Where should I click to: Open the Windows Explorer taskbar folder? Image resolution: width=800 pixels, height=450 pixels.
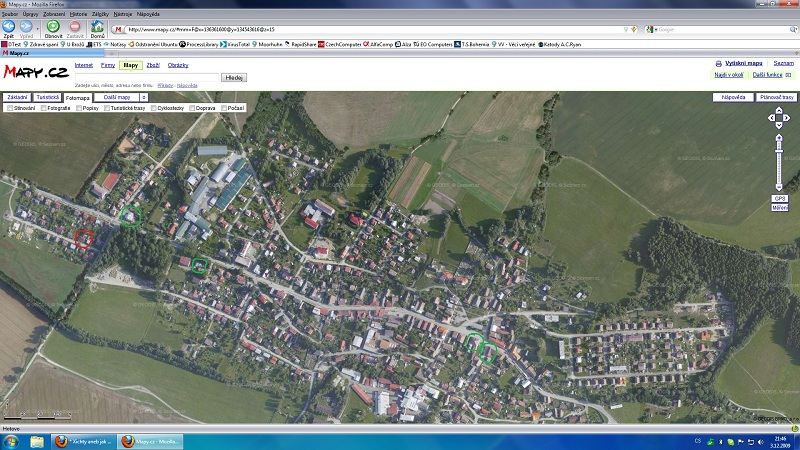coord(37,441)
